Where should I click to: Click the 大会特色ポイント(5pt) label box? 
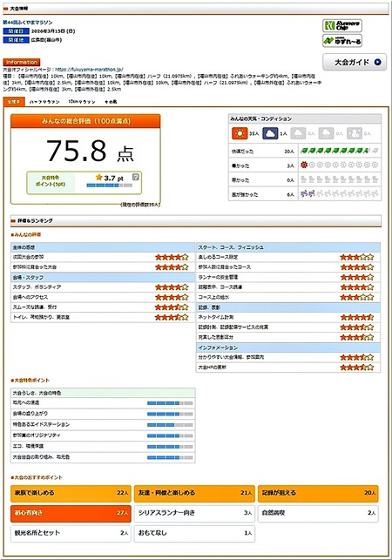tap(51, 181)
